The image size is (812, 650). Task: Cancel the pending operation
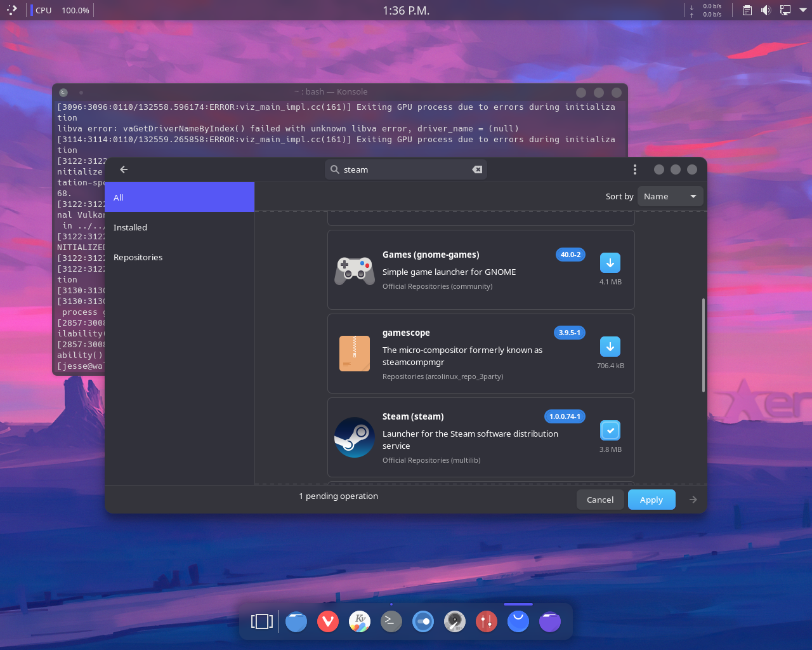(600, 500)
